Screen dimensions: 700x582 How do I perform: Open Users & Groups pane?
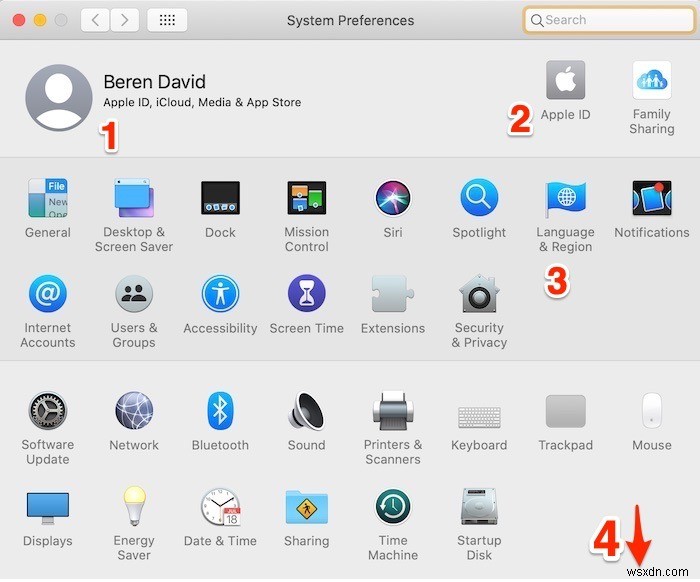tap(134, 294)
